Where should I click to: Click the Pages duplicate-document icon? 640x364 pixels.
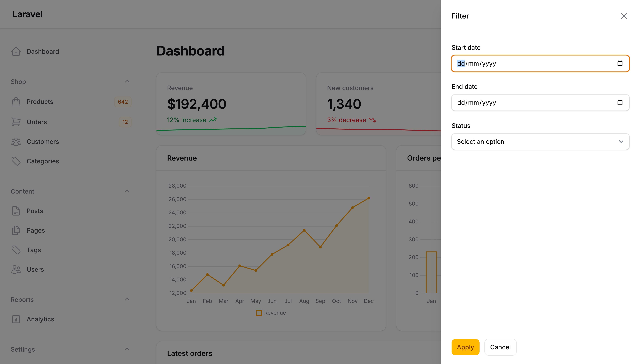(x=16, y=230)
